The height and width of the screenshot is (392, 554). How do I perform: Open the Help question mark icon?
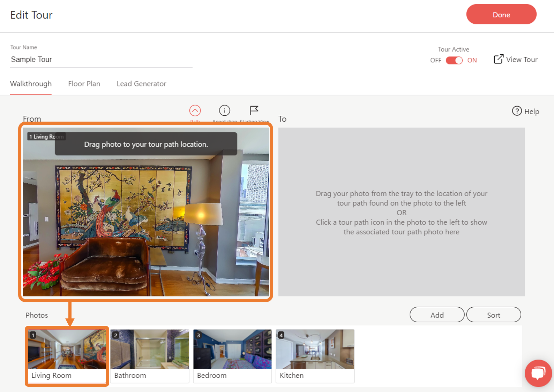[x=517, y=111]
